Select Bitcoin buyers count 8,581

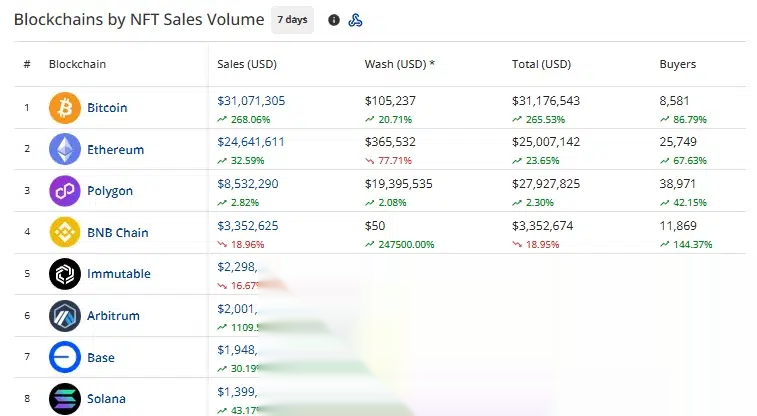coord(674,101)
